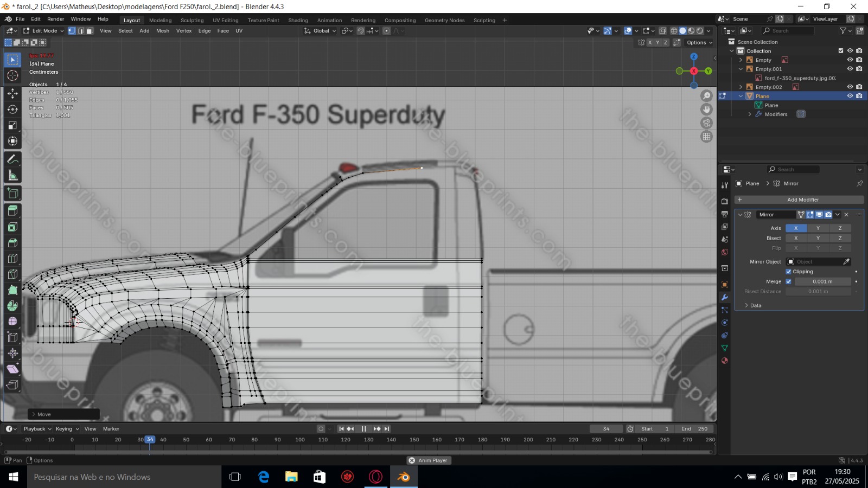Select the Knife tool
This screenshot has height=488, width=868.
pos(12,274)
